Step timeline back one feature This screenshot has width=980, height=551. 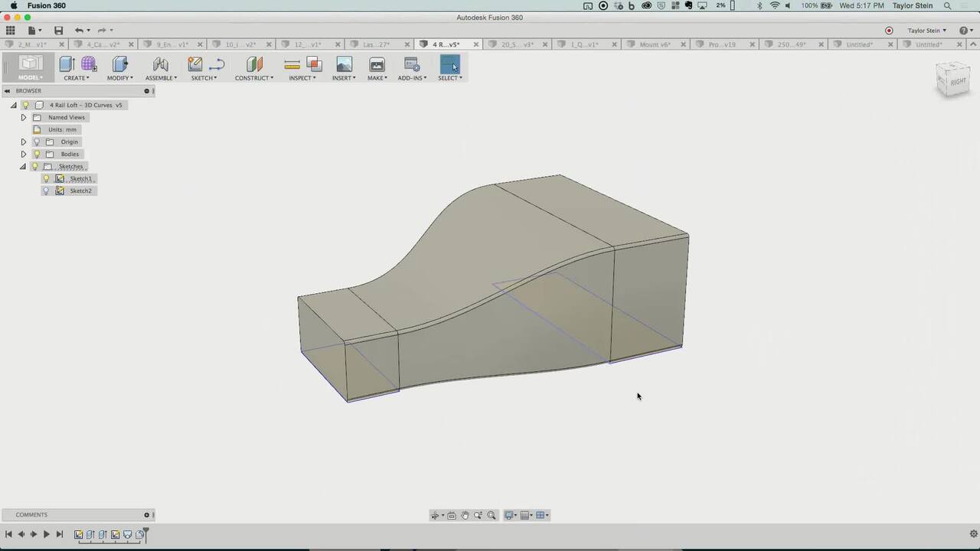(21, 534)
